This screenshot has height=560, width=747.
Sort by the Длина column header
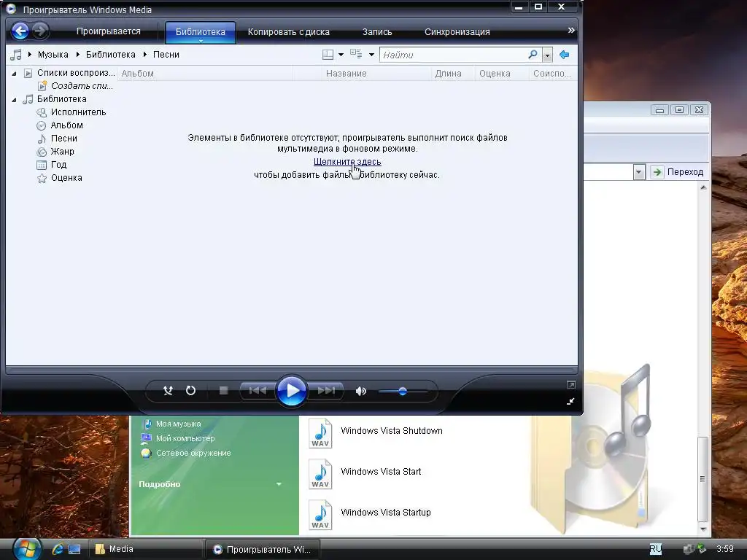[x=452, y=74]
